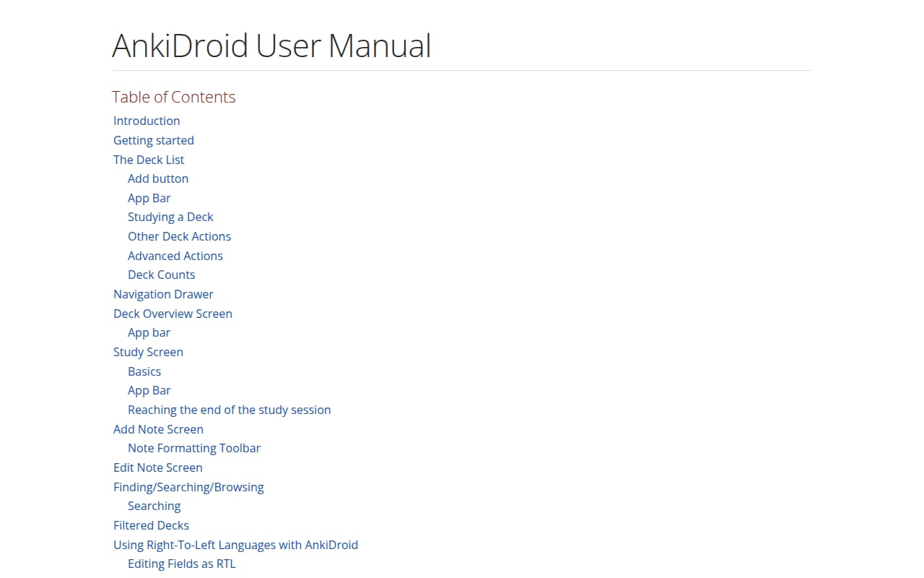Viewport: 924px width, 578px height.
Task: Open the Add Note Screen link
Action: (x=158, y=429)
